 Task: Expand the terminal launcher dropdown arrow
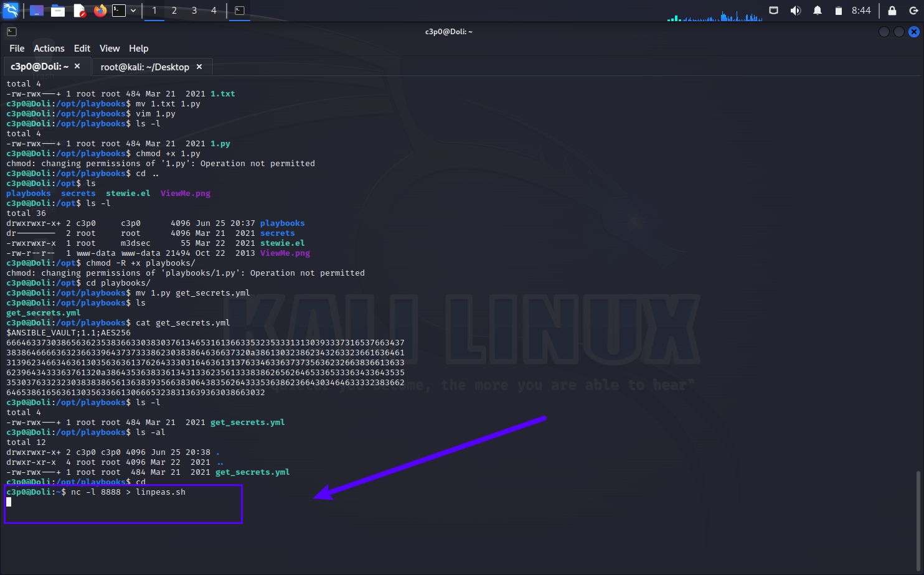coord(133,11)
